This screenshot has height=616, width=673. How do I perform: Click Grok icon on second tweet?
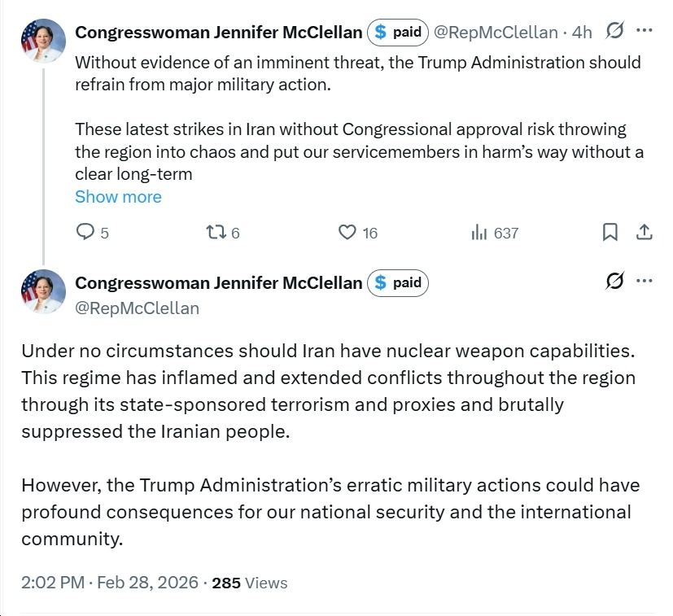[615, 282]
